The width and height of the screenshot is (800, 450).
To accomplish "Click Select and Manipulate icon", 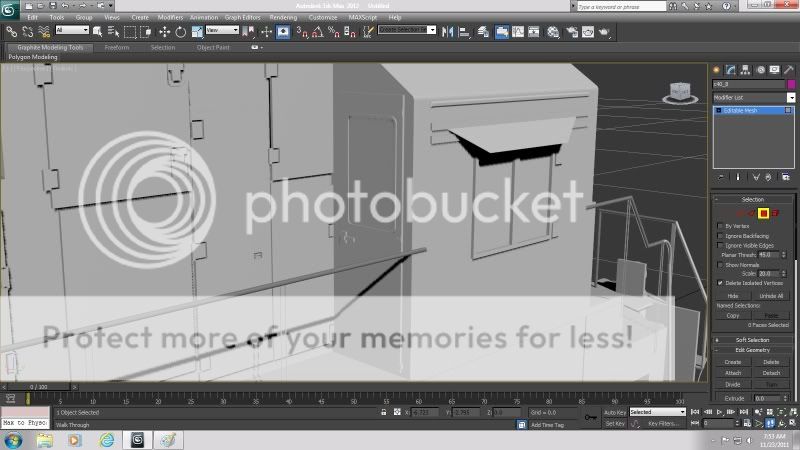I will click(266, 32).
